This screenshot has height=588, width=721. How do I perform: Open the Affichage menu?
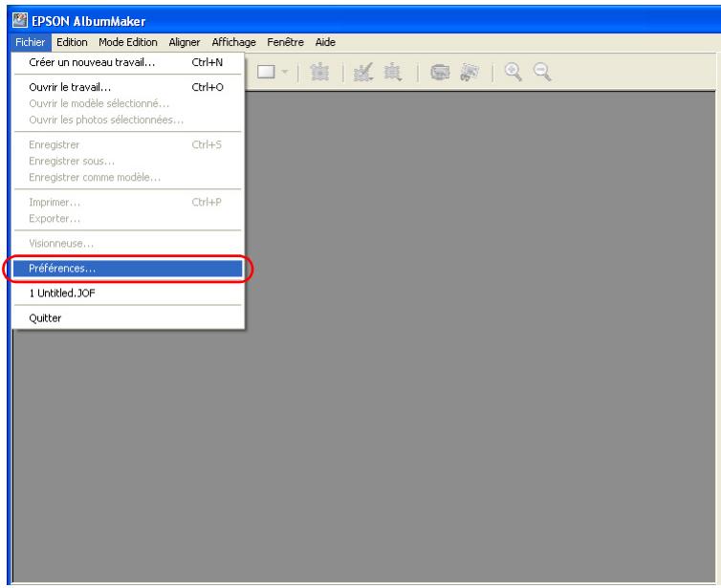pyautogui.click(x=233, y=42)
